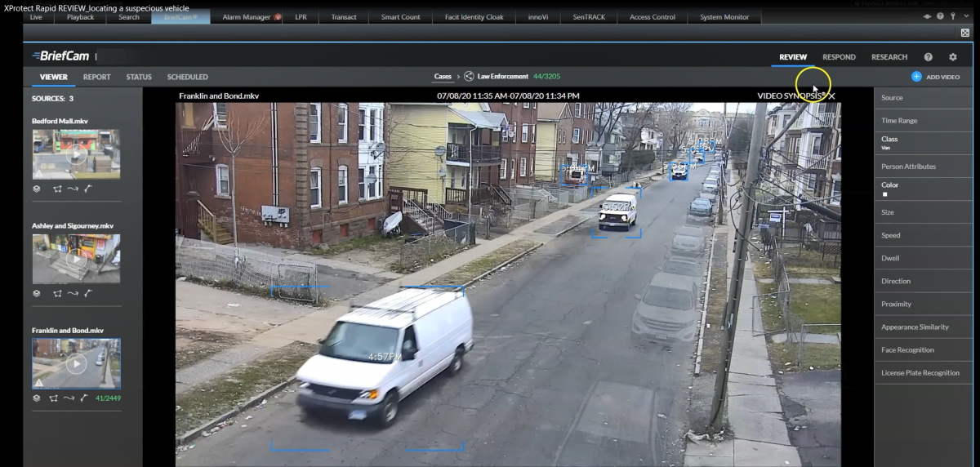Switch to the SCHEDULED tab
Screen dimensions: 980x467
click(x=187, y=77)
